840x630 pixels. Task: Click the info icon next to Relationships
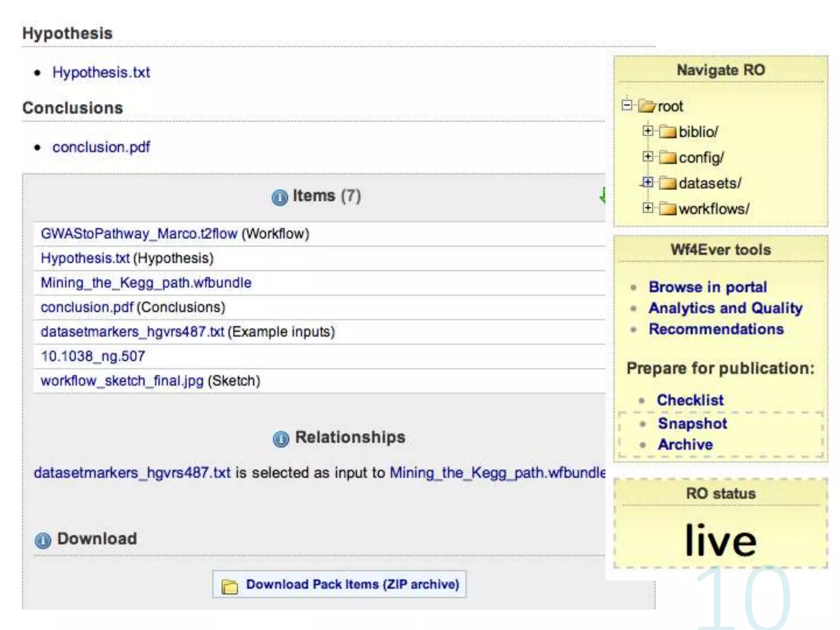[281, 439]
